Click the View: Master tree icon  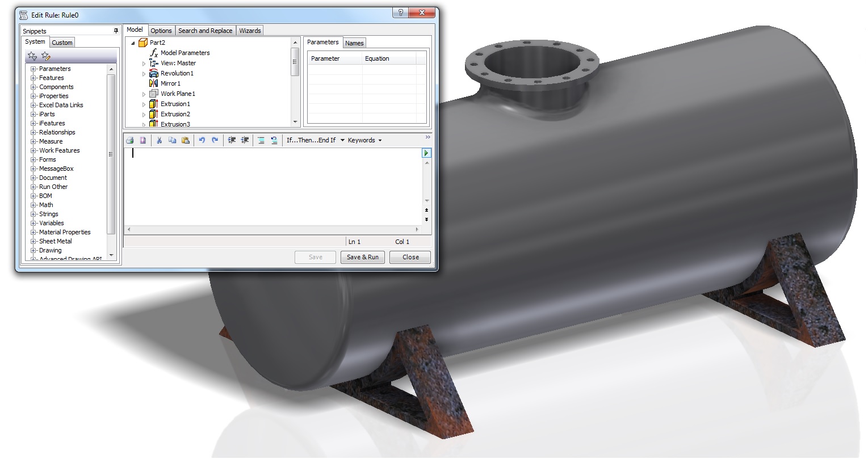pos(153,63)
